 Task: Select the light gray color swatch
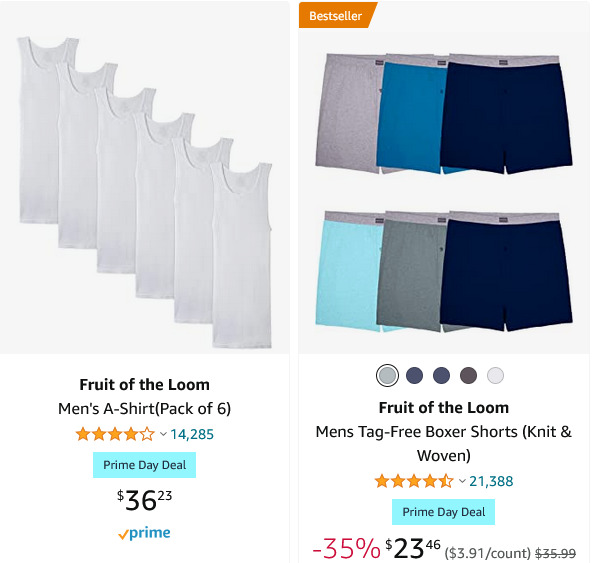click(387, 375)
